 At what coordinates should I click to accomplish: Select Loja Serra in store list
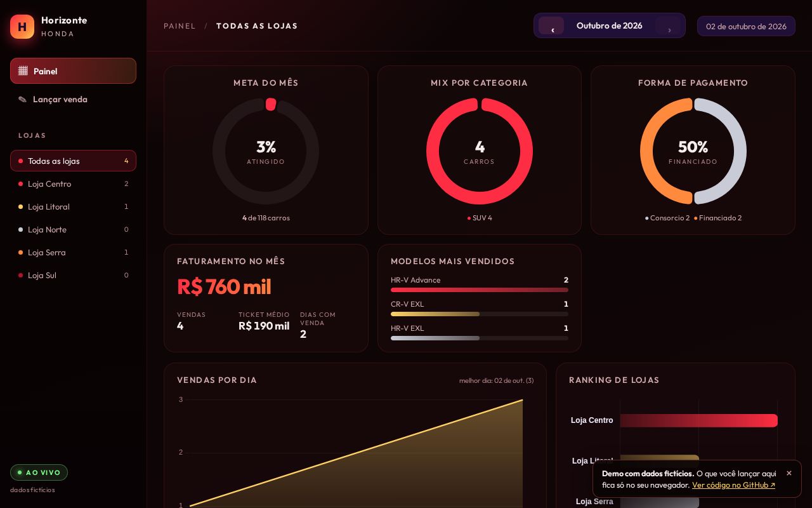coord(73,252)
